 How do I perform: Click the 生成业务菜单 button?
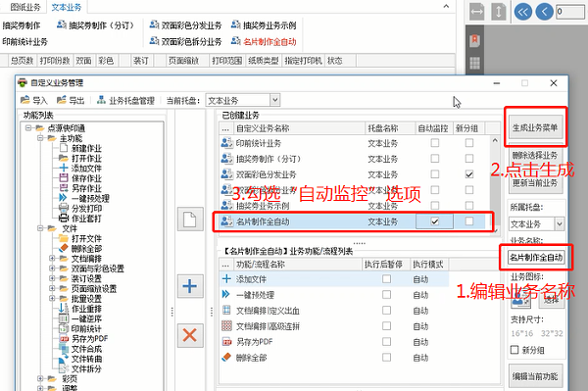pyautogui.click(x=535, y=127)
